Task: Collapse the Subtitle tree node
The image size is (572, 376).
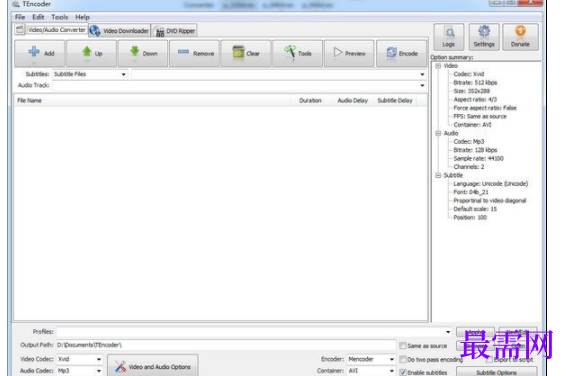Action: point(438,175)
